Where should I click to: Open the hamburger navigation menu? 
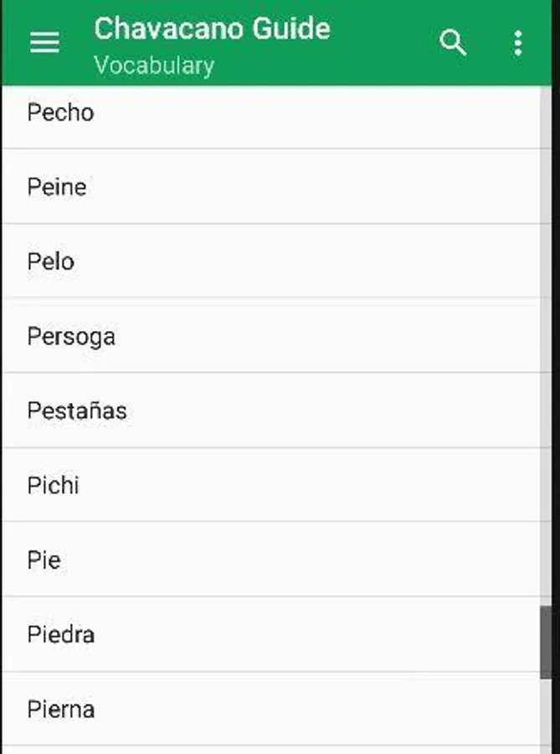pyautogui.click(x=44, y=43)
